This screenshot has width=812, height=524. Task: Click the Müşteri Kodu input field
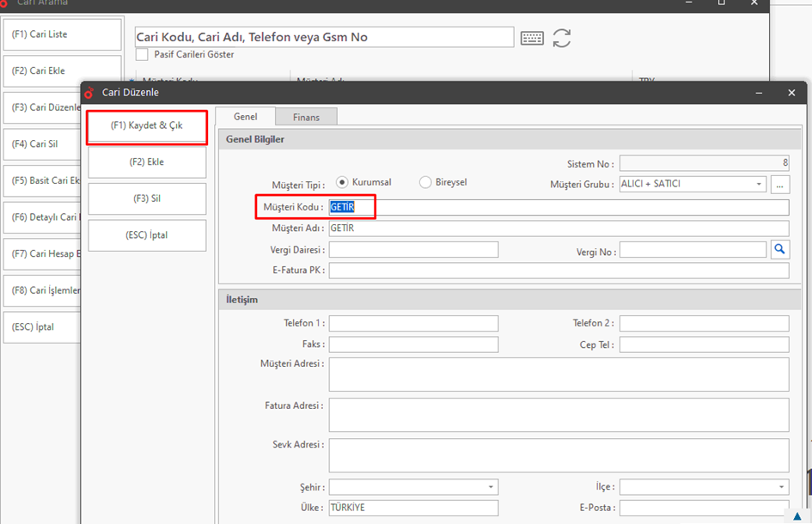tap(559, 208)
